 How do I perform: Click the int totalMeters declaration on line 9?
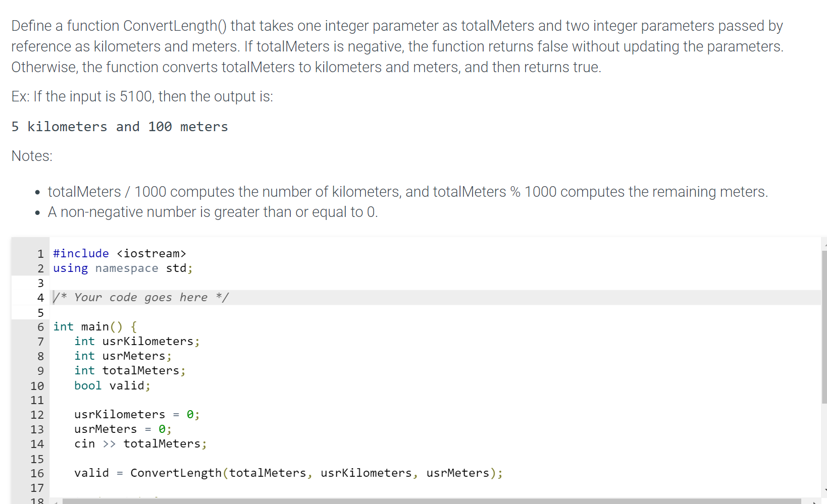point(130,370)
